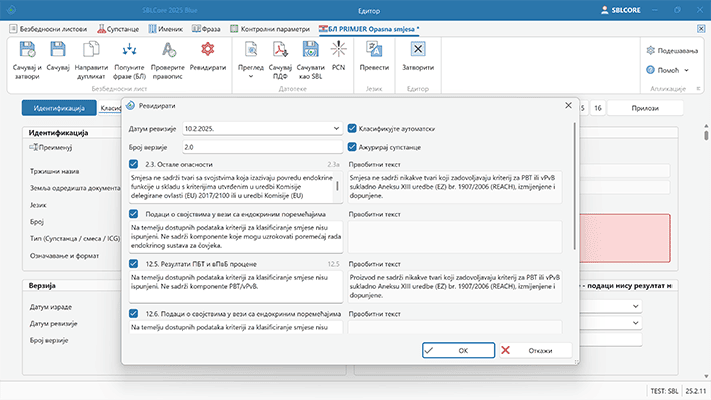Toggle Класификујте аутоматски checkbox
711x400 pixels.
pos(352,128)
